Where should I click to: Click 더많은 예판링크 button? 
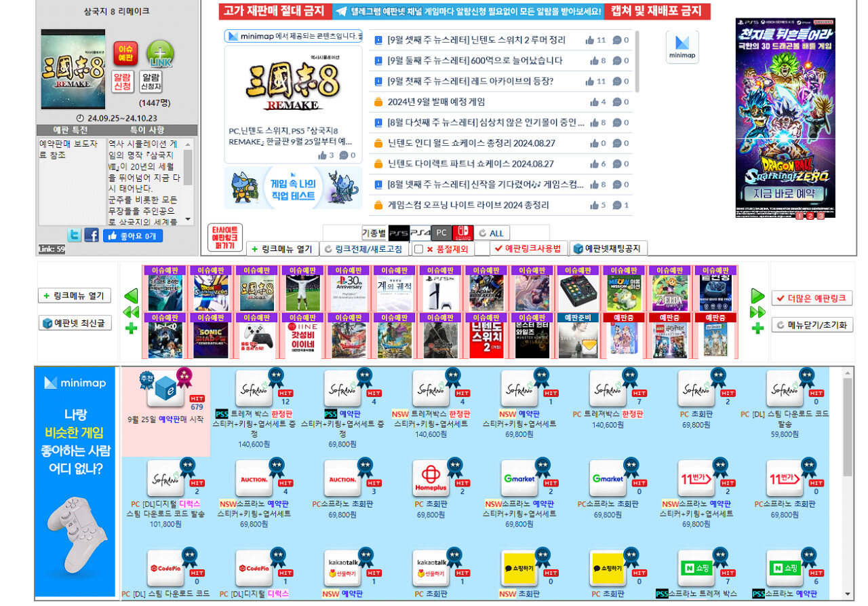click(812, 298)
